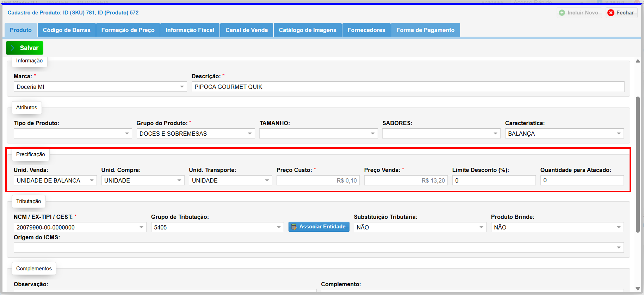Click the Descrição text field
This screenshot has height=295, width=644.
[x=408, y=87]
